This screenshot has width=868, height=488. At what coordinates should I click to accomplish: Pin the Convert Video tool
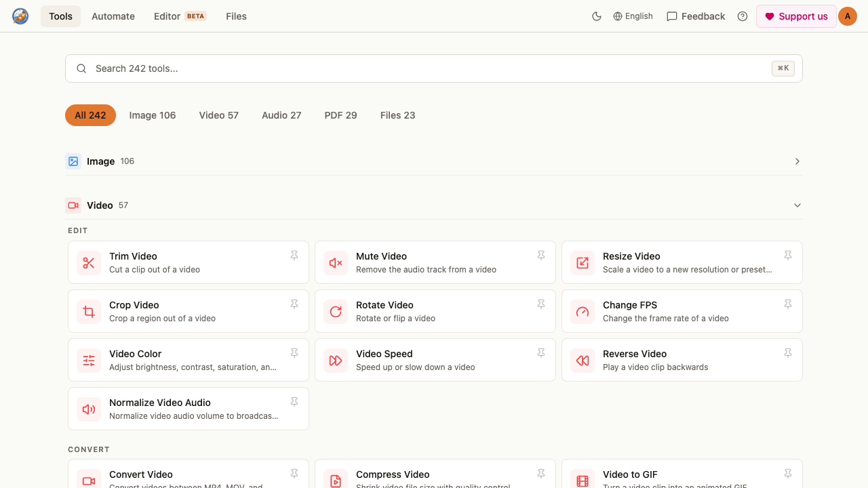[294, 474]
